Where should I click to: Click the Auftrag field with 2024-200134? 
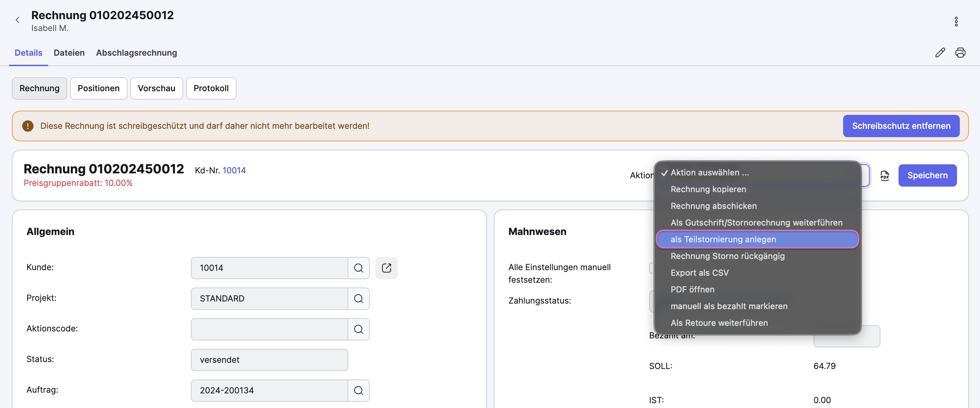point(269,391)
